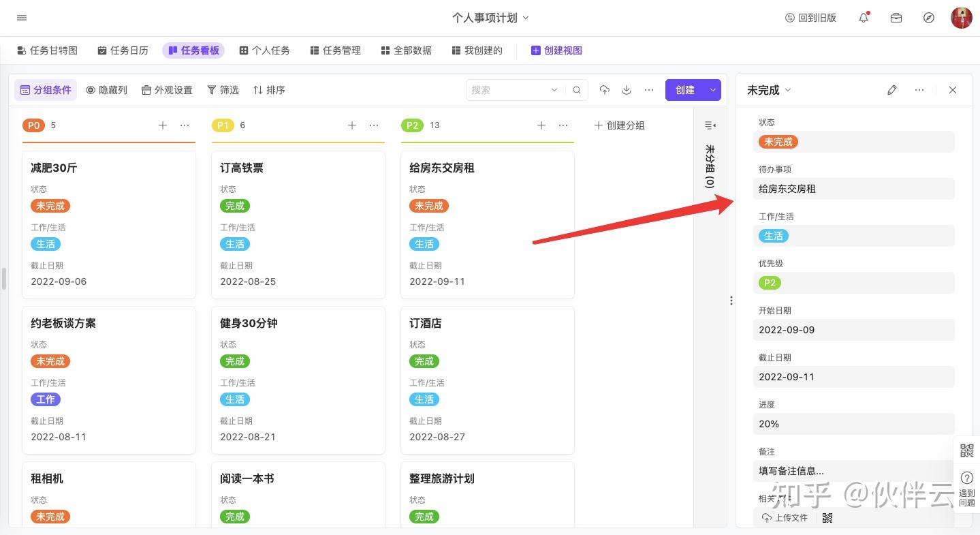Click the download export icon
This screenshot has width=980, height=535.
(x=627, y=90)
